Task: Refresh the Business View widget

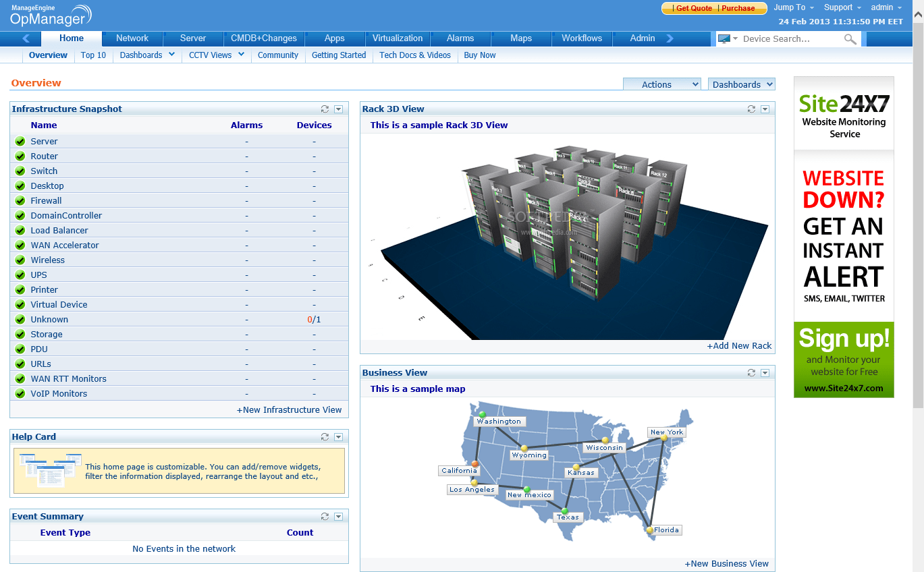Action: coord(751,372)
